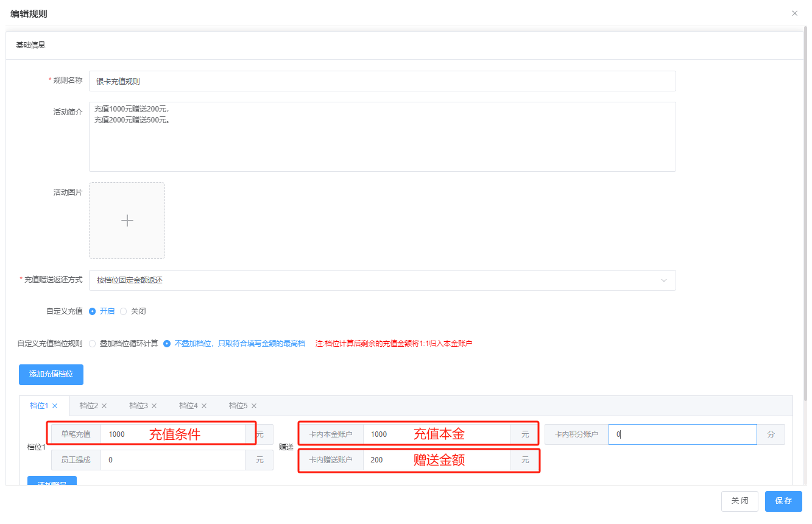Select 开启 for 自定义充值

click(93, 311)
